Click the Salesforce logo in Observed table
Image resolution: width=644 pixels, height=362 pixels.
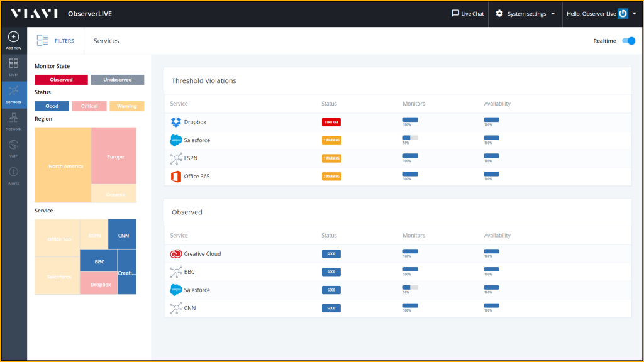click(x=176, y=290)
